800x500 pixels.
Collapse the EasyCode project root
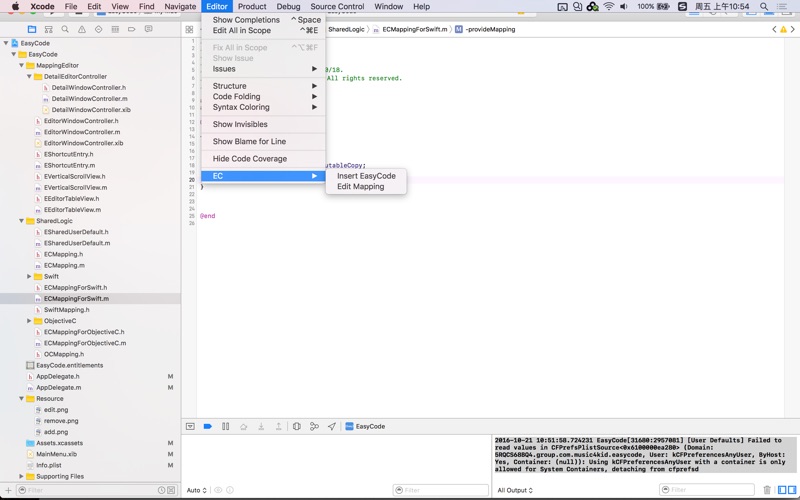tap(6, 43)
